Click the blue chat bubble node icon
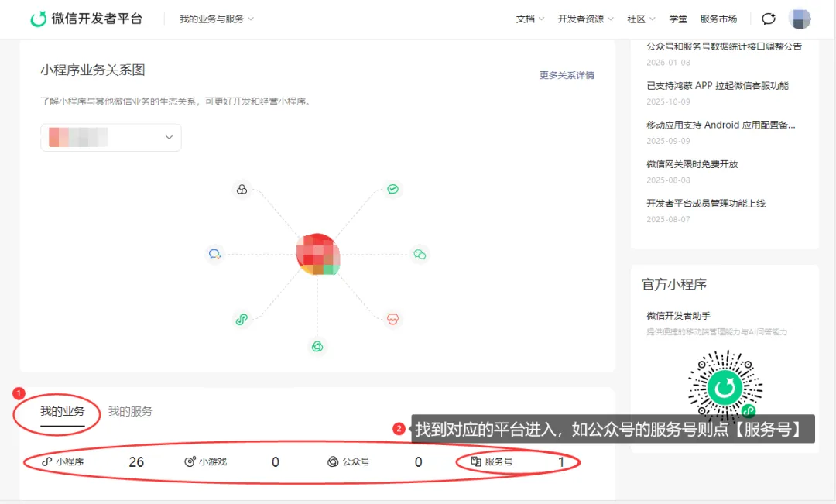Screen dimensions: 836x504 [215, 254]
